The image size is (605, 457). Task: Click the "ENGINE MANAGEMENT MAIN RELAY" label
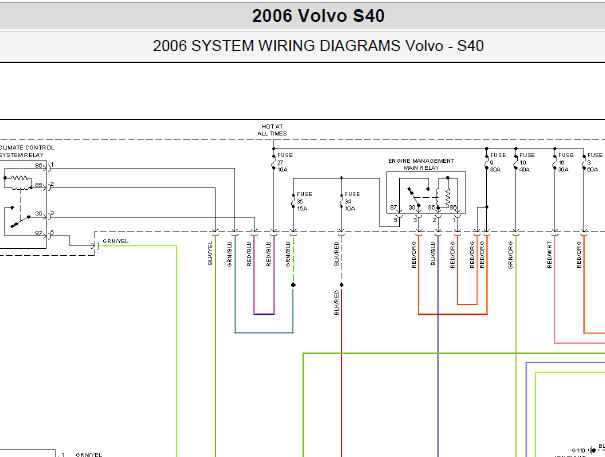pyautogui.click(x=421, y=164)
